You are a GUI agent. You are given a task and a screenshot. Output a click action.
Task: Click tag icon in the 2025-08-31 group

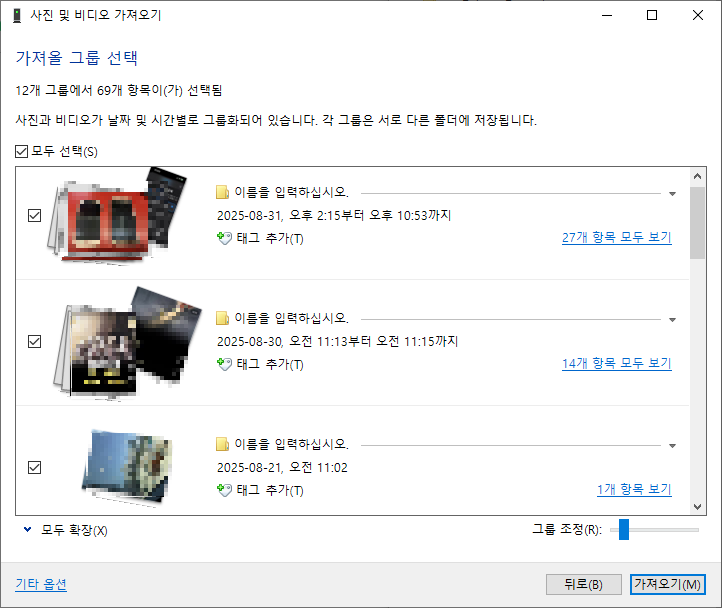(224, 238)
